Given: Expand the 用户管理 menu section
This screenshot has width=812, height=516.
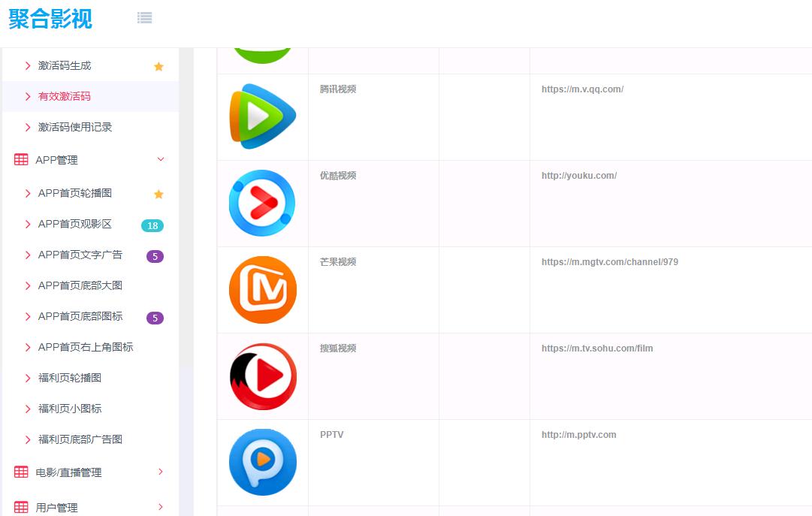Looking at the screenshot, I should 160,507.
